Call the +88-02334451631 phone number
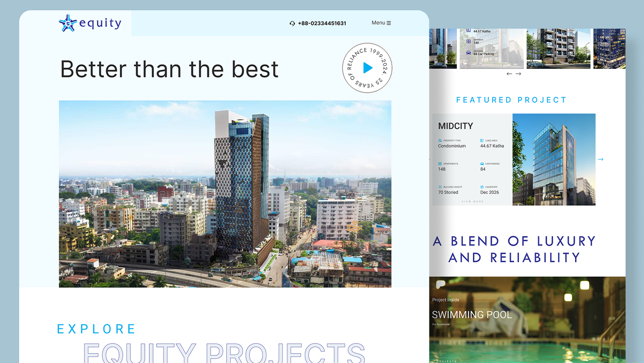The height and width of the screenshot is (363, 644). 322,23
